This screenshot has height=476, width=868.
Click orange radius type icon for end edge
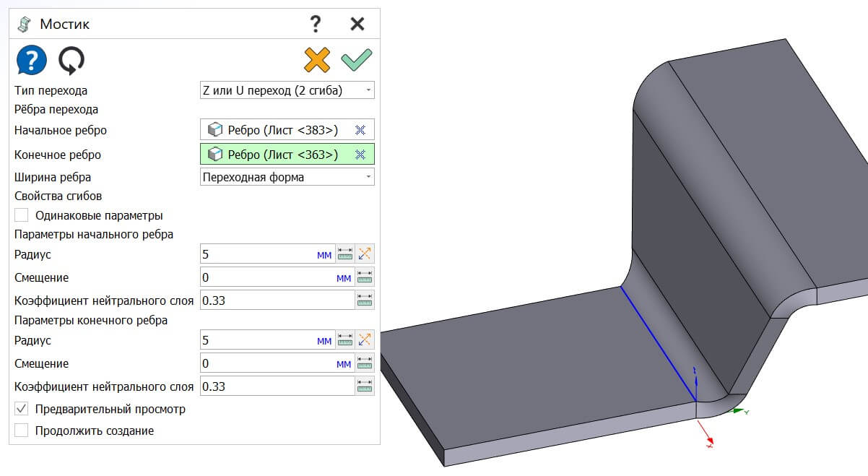(x=365, y=339)
